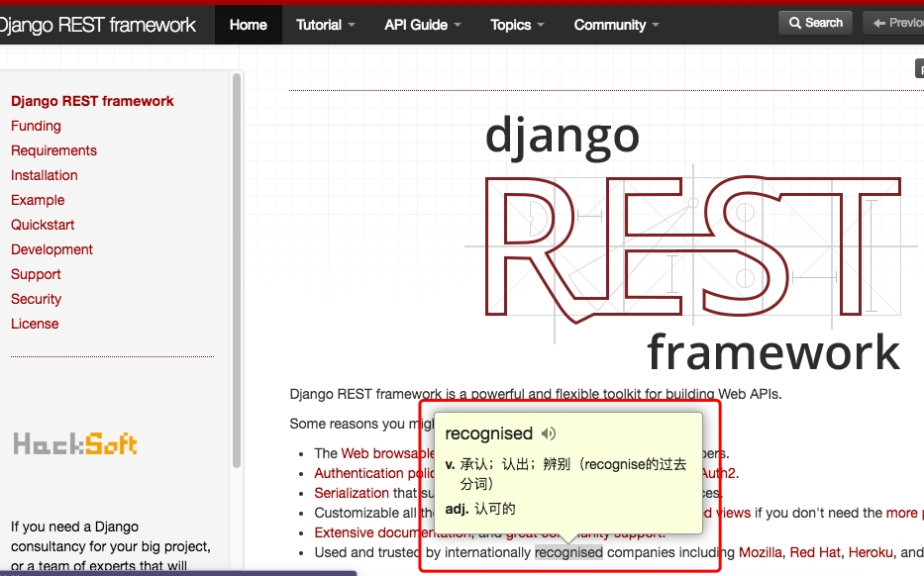Jump to Support section in sidebar
Viewport: 924px width, 576px height.
tap(36, 274)
